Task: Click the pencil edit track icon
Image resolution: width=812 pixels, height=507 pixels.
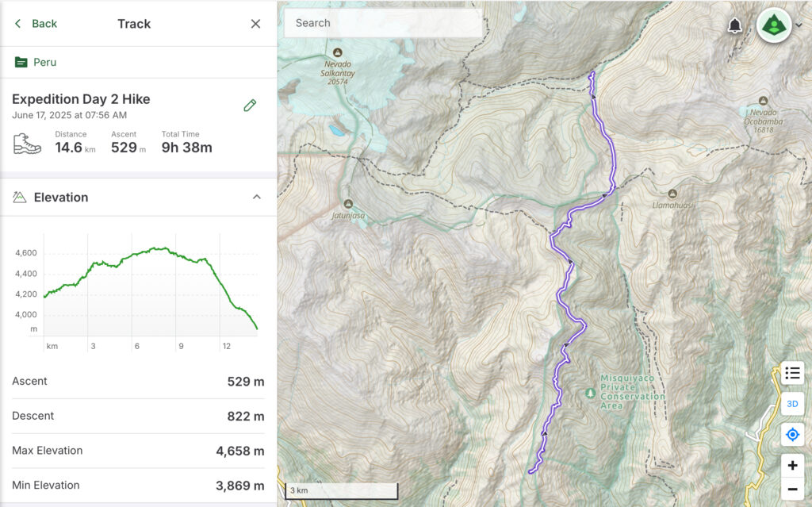Action: (250, 106)
